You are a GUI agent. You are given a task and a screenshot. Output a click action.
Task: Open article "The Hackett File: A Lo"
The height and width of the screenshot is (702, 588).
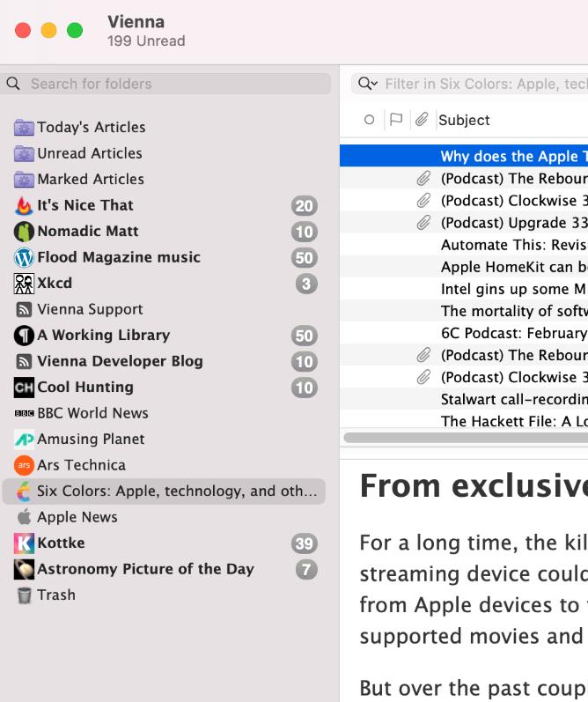(464, 421)
